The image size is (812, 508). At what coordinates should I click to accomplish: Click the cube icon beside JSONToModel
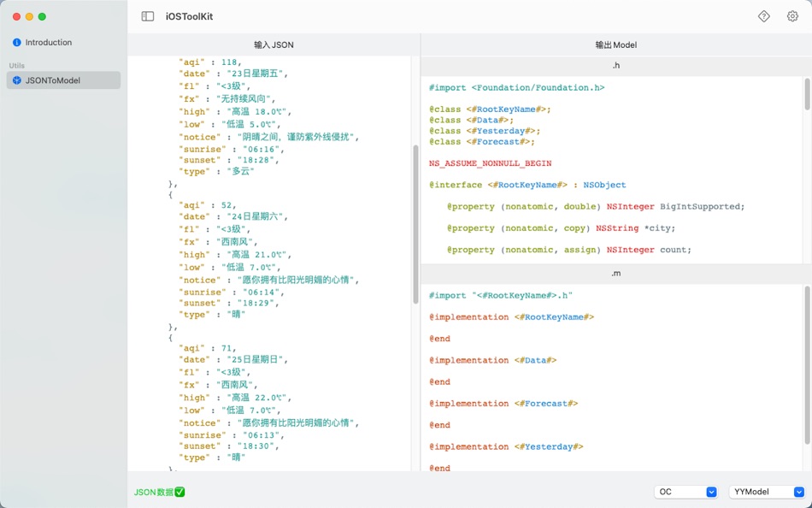click(x=15, y=81)
